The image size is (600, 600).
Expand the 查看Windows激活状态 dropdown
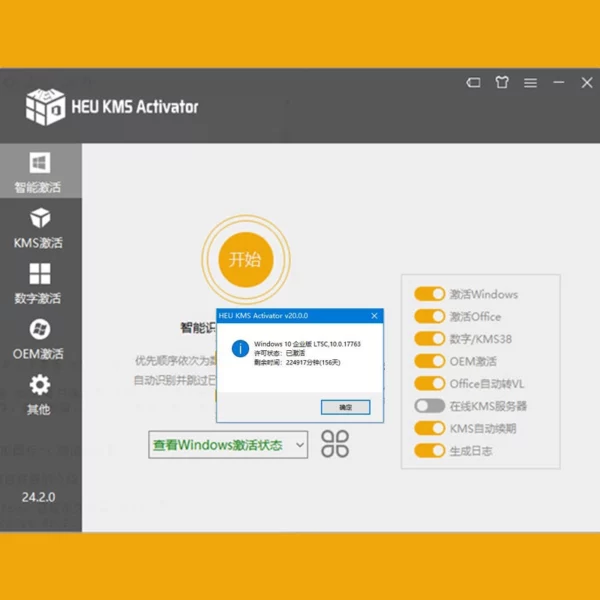pyautogui.click(x=228, y=445)
